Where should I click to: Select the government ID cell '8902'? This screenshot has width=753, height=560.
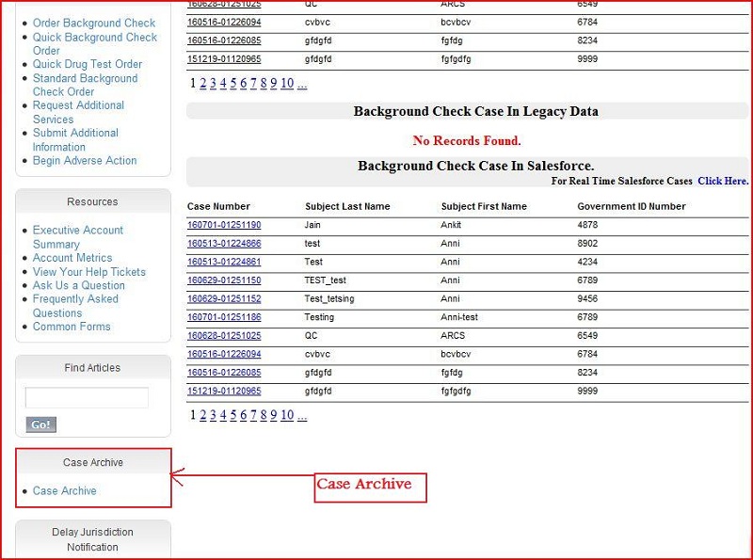pos(587,244)
